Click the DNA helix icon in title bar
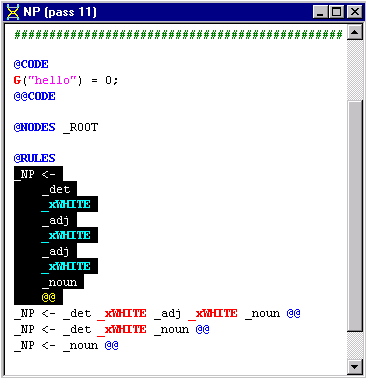The width and height of the screenshot is (366, 378). pos(13,12)
